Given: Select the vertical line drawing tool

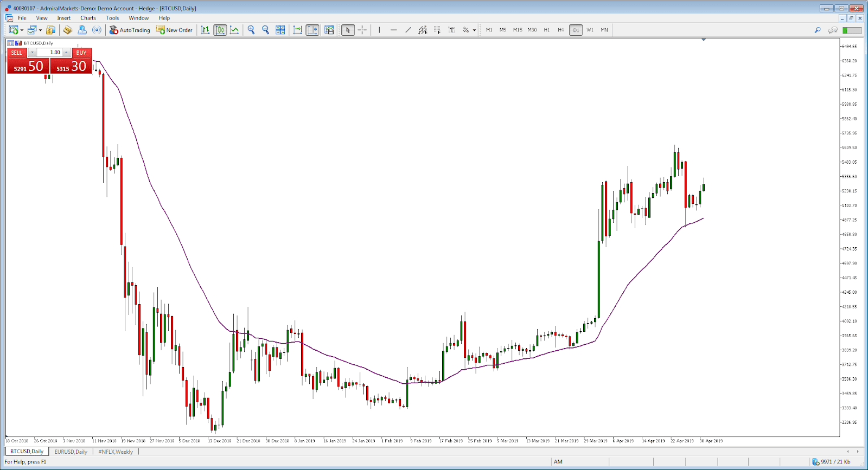Looking at the screenshot, I should [379, 30].
